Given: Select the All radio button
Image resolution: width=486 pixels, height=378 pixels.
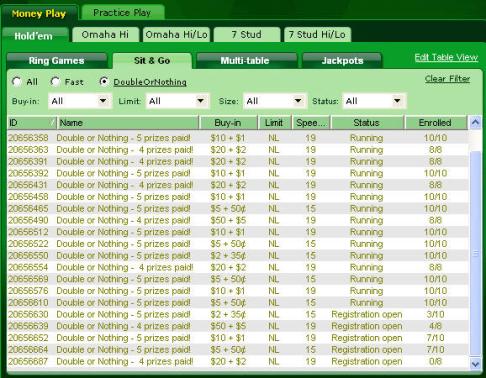Looking at the screenshot, I should point(17,81).
